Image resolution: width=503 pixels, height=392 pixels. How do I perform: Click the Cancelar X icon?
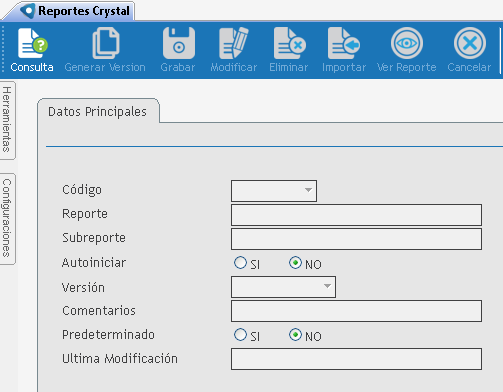470,43
